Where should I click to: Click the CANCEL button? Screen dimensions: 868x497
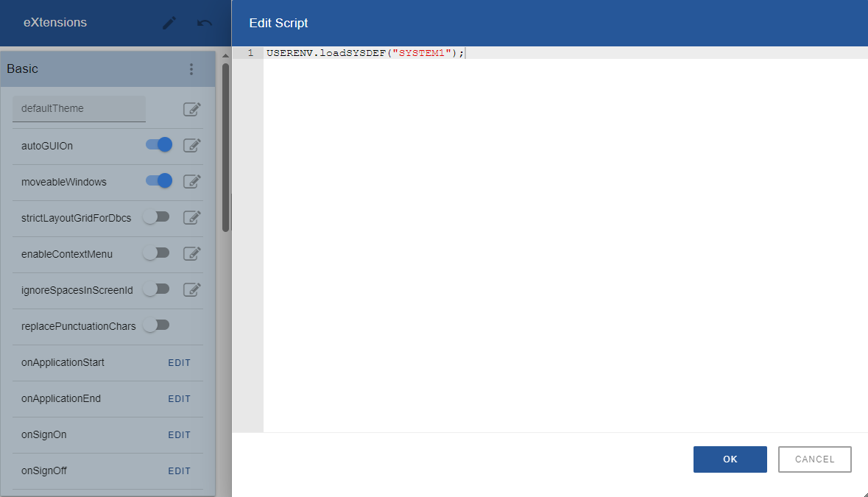pyautogui.click(x=814, y=459)
